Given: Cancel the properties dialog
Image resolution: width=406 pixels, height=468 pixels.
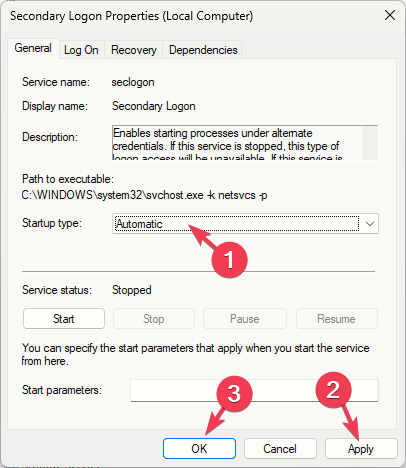Looking at the screenshot, I should coord(280,449).
